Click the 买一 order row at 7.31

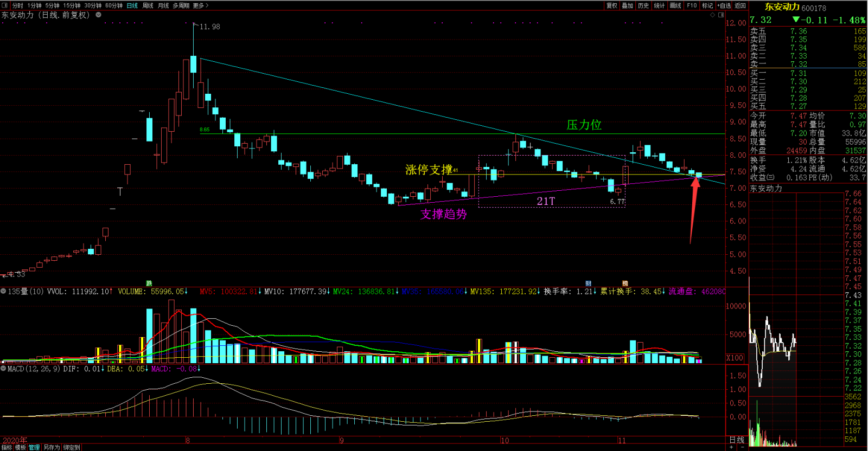coord(808,73)
